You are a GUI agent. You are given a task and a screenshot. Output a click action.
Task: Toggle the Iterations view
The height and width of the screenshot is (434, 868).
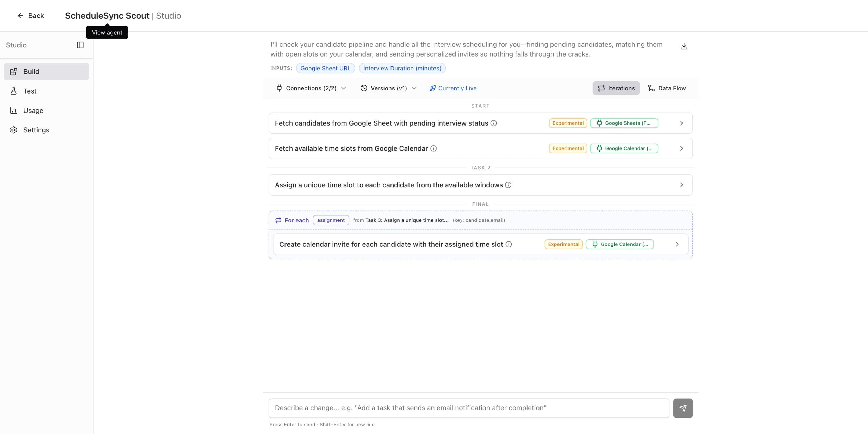pos(616,88)
